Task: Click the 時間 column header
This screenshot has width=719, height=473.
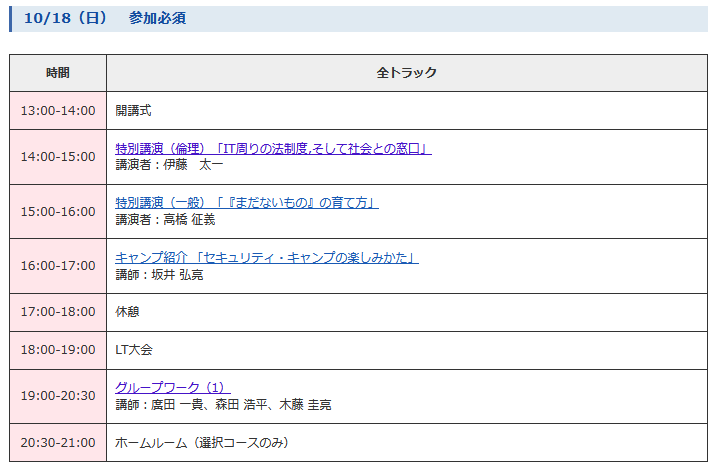Action: click(58, 73)
